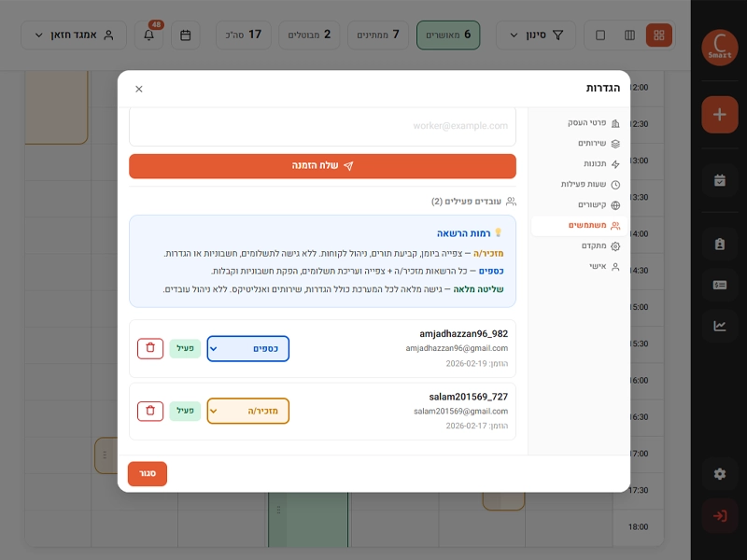Click the logout icon in sidebar
The height and width of the screenshot is (560, 747).
point(719,515)
